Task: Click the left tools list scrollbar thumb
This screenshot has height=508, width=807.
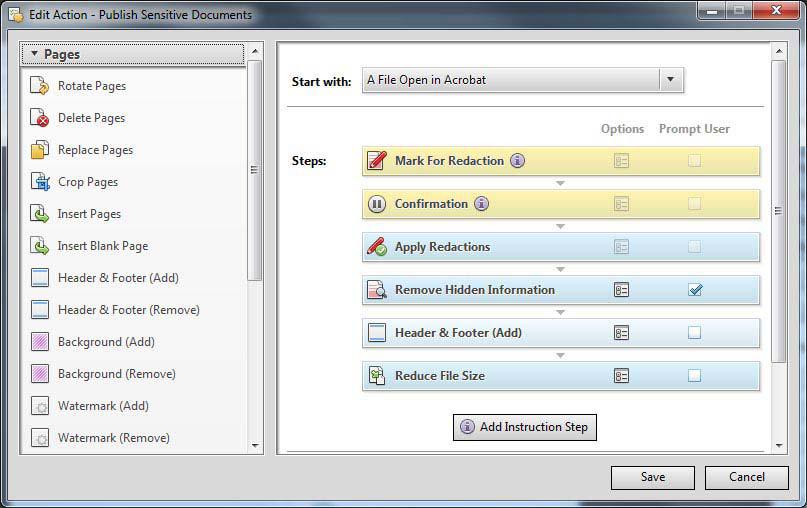Action: (254, 170)
